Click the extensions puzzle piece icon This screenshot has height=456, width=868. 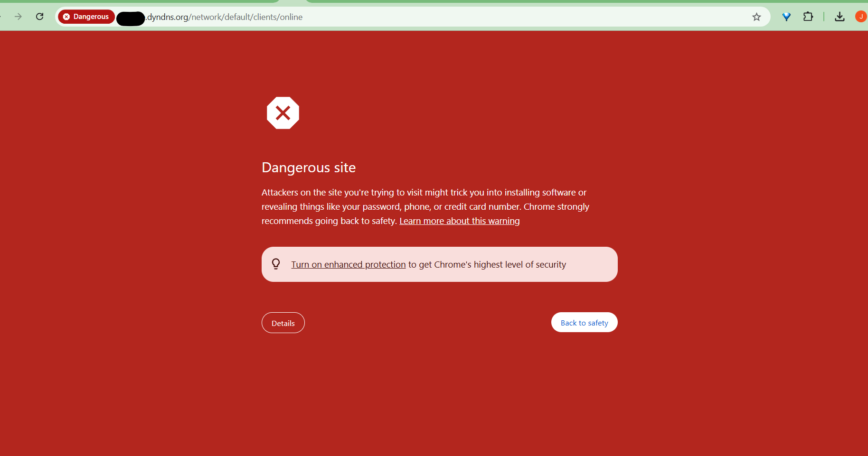[x=808, y=17]
